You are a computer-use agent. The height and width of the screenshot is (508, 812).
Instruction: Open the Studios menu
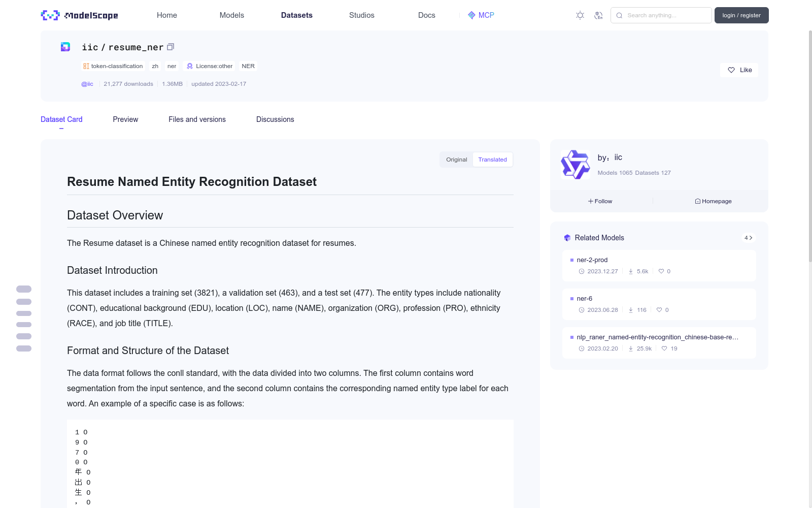click(362, 15)
